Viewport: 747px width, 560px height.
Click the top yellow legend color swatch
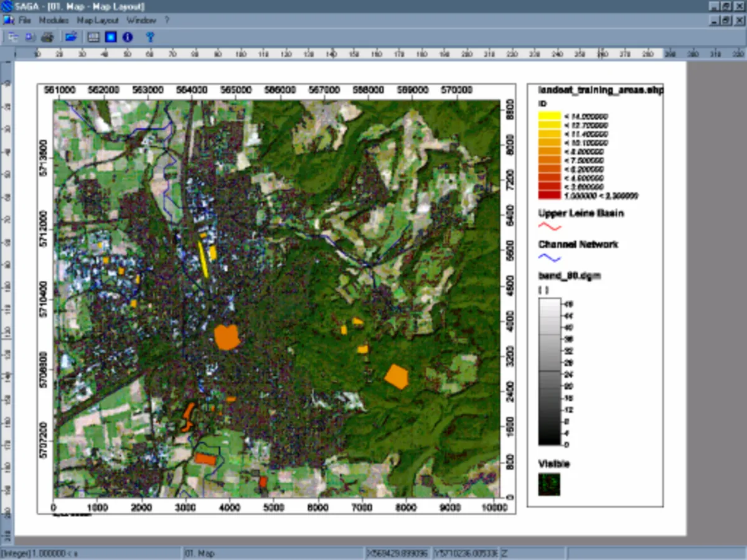tap(549, 116)
